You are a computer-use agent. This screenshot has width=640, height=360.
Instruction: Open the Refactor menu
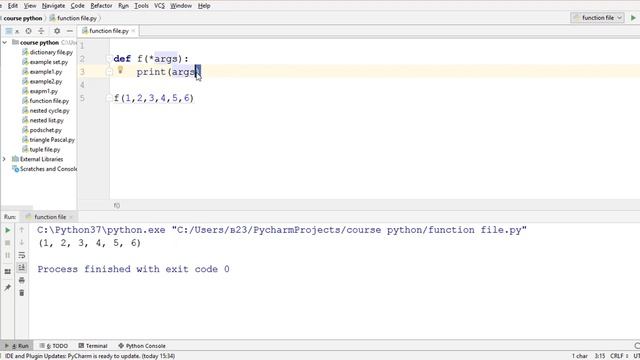tap(101, 6)
